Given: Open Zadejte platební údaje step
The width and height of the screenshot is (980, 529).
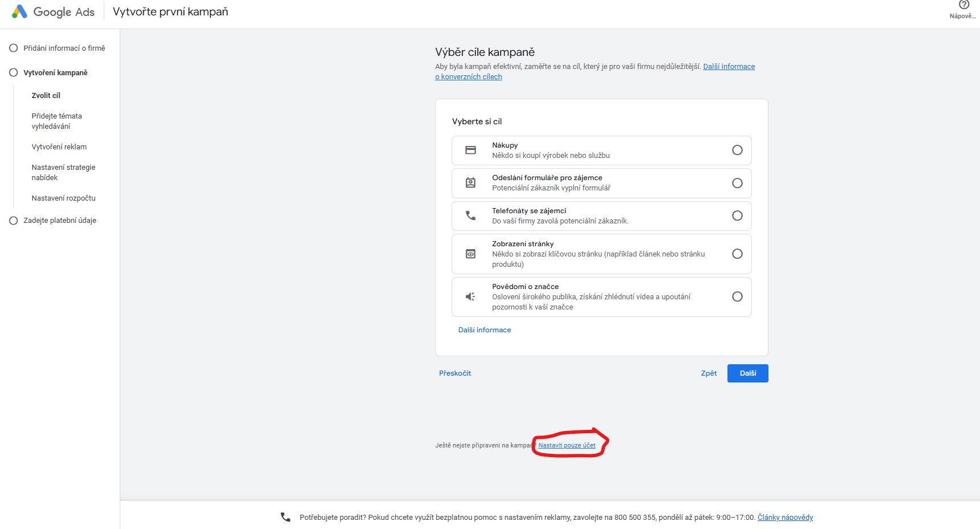Looking at the screenshot, I should pyautogui.click(x=60, y=221).
